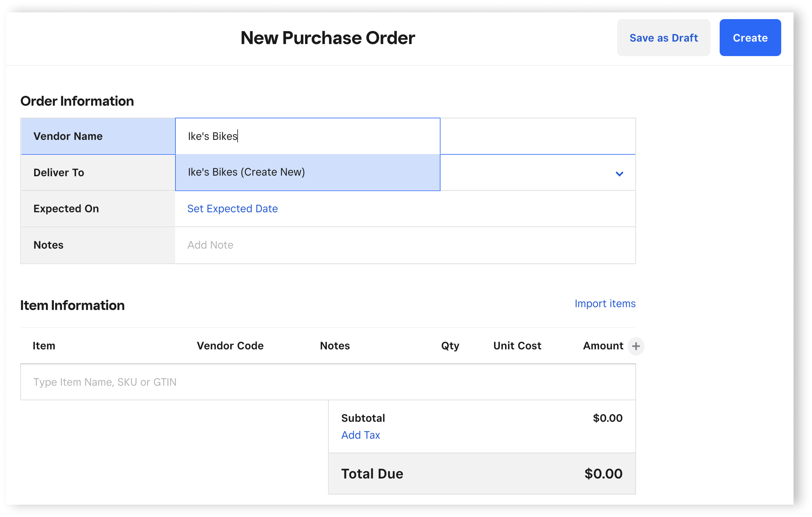Screen dimensions: 812x517
Task: Expand the Deliver To dropdown chevron
Action: [619, 173]
